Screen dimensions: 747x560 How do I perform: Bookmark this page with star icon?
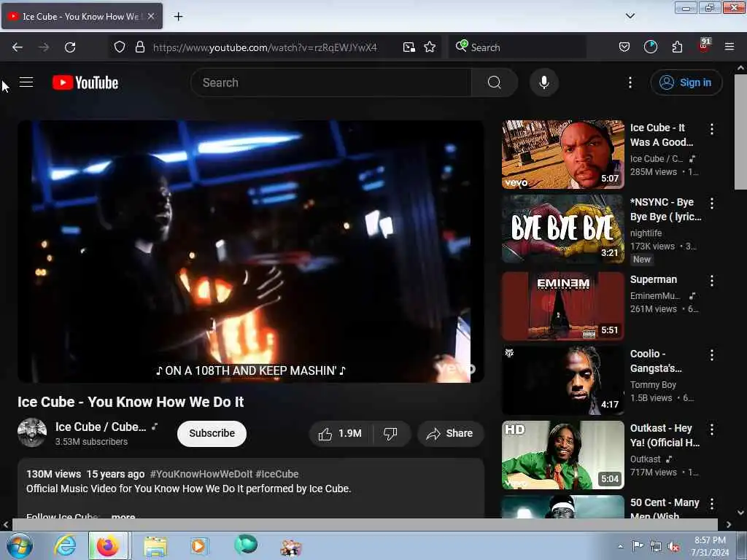click(430, 47)
